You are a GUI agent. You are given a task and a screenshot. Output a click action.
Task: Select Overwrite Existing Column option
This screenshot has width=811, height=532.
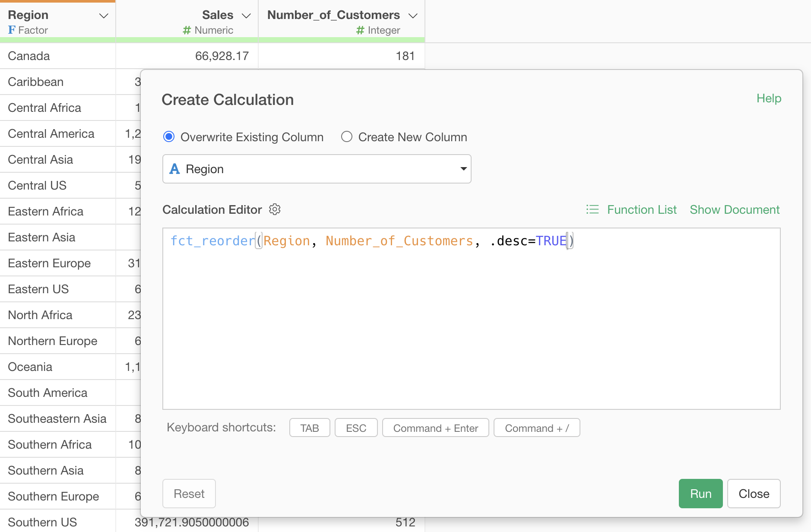tap(169, 137)
